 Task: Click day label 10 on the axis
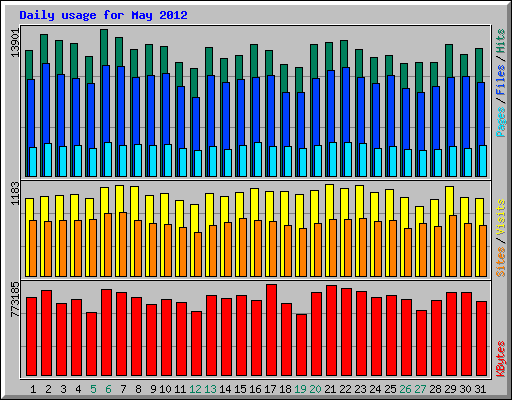coord(165,389)
